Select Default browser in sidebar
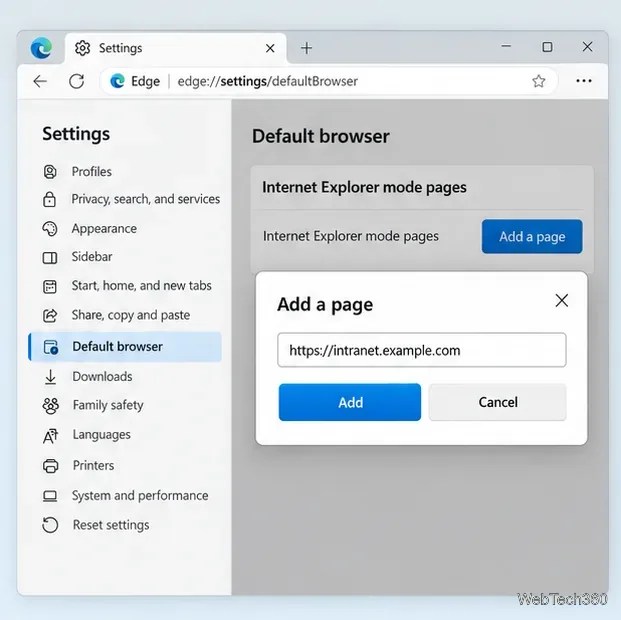 click(x=125, y=347)
